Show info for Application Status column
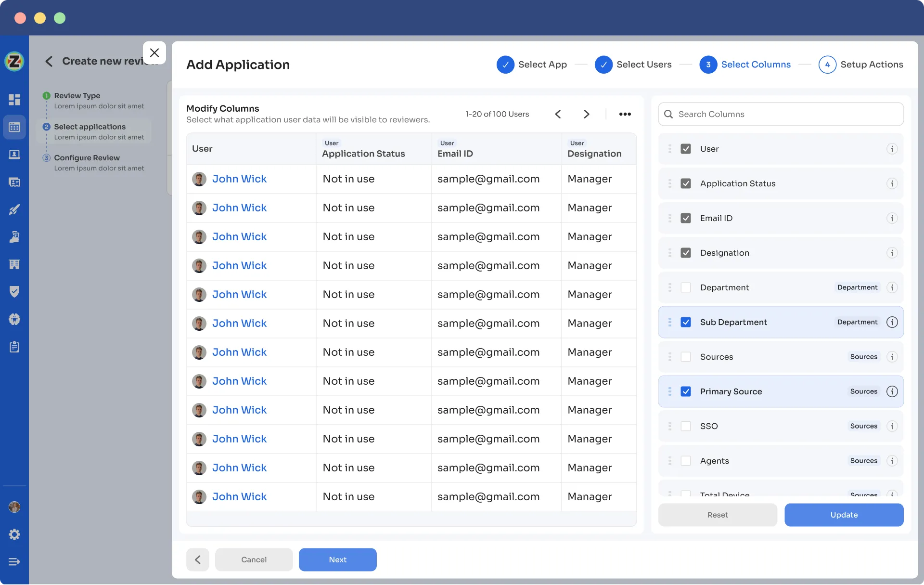The image size is (924, 585). coord(892,183)
